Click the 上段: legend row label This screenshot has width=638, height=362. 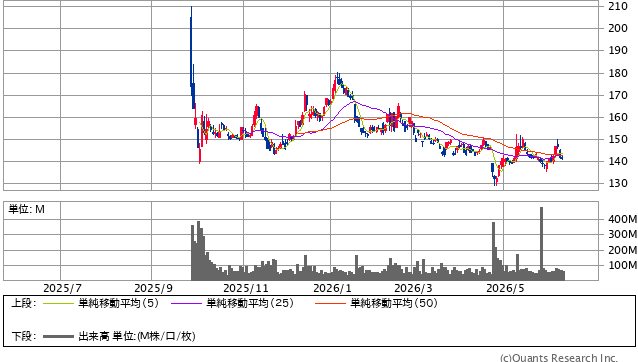click(24, 303)
